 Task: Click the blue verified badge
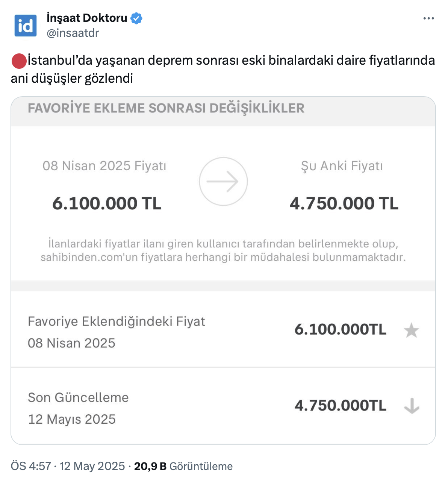point(136,18)
